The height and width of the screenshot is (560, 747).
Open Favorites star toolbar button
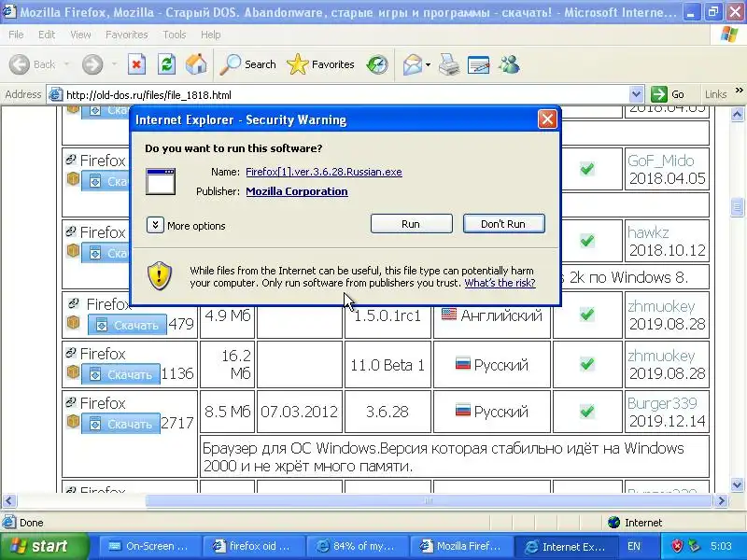[x=320, y=64]
